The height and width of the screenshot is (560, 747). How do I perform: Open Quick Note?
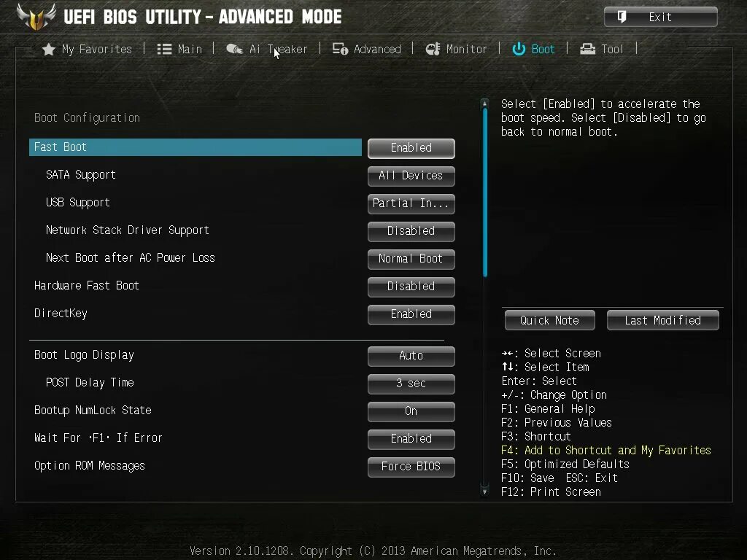[x=550, y=321]
